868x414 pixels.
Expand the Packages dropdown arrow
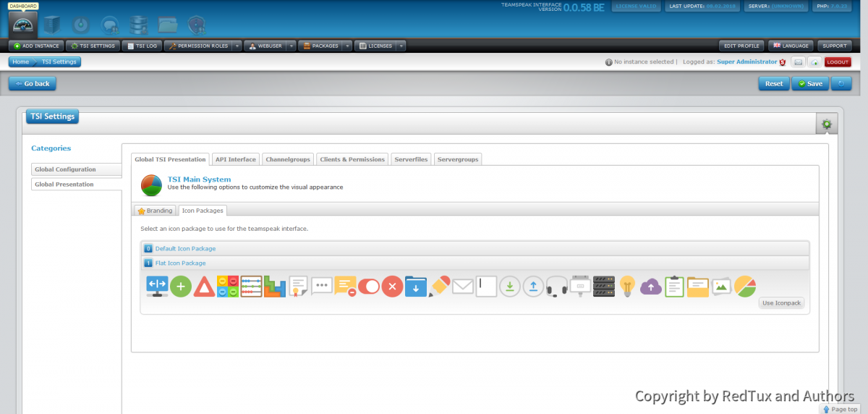pyautogui.click(x=347, y=46)
